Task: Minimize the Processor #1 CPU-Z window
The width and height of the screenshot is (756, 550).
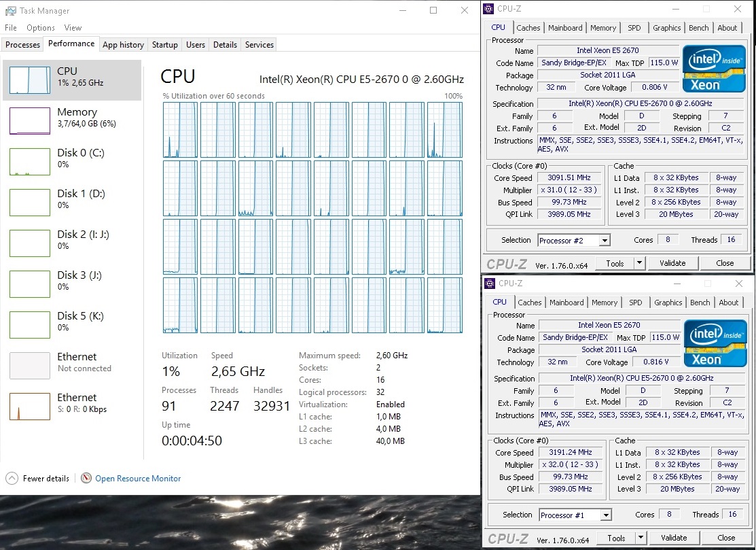Action: tap(677, 283)
